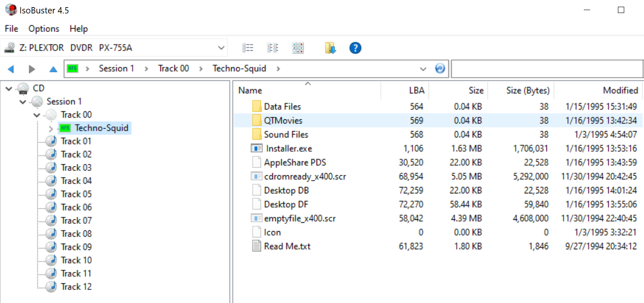Click the large icons grid view icon
Viewport: 644px width, 303px height.
pos(298,48)
